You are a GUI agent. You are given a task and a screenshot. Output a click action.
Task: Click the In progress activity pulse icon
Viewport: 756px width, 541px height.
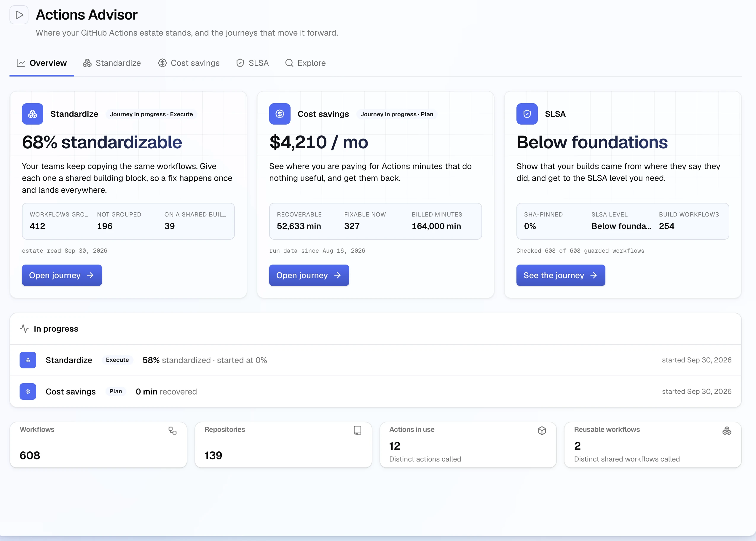[x=24, y=329]
